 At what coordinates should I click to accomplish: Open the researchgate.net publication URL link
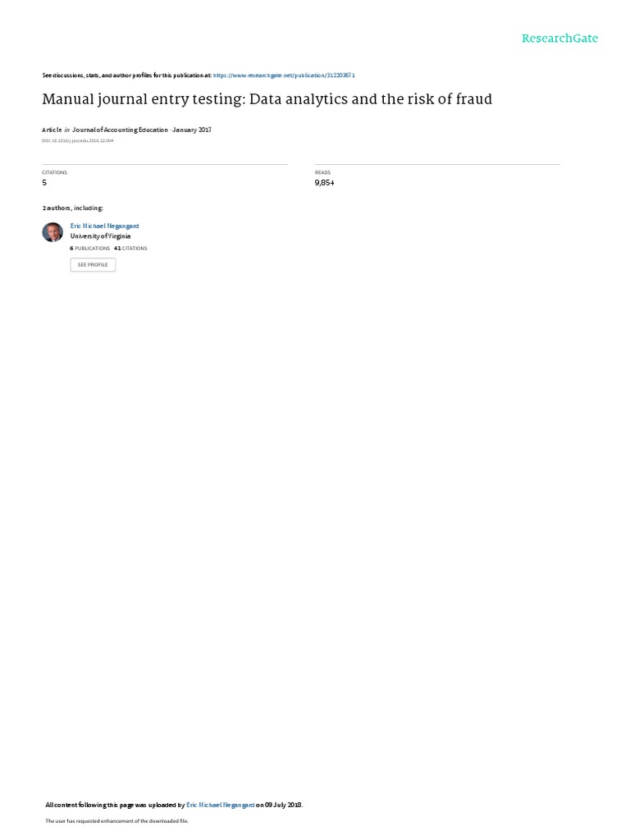tap(284, 75)
